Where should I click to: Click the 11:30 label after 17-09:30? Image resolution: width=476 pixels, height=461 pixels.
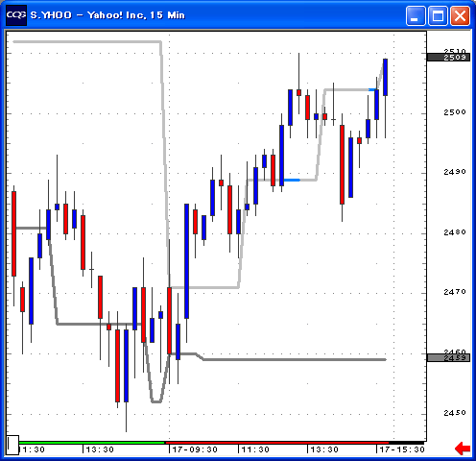(255, 449)
